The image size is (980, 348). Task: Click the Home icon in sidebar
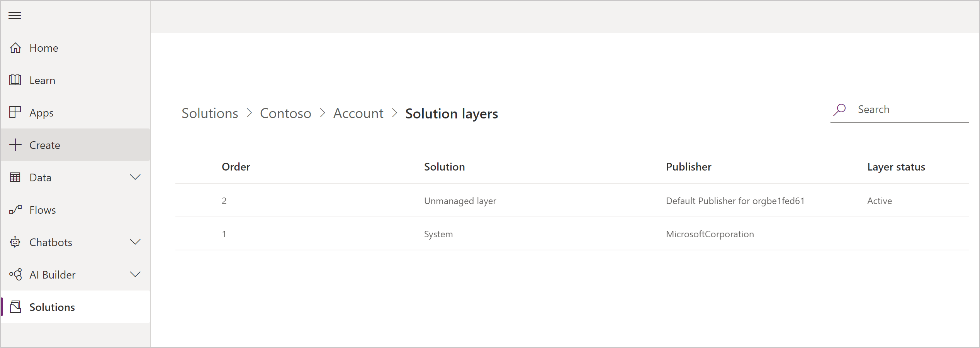pos(15,47)
